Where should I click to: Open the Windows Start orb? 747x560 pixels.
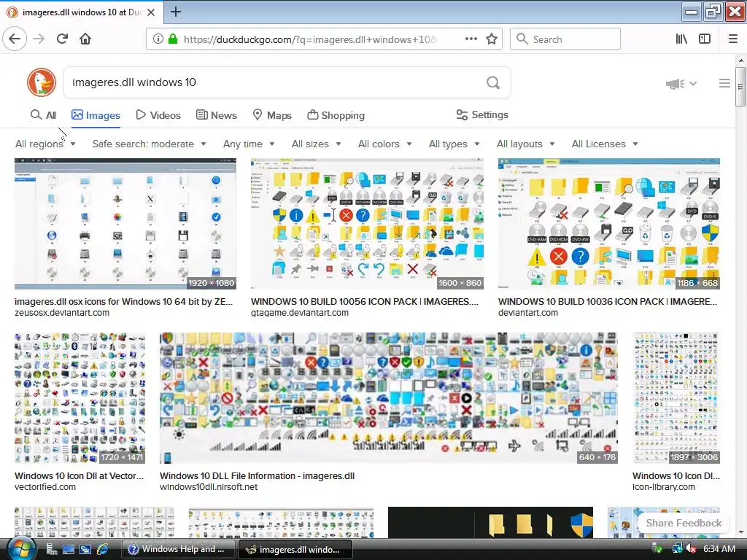[20, 549]
